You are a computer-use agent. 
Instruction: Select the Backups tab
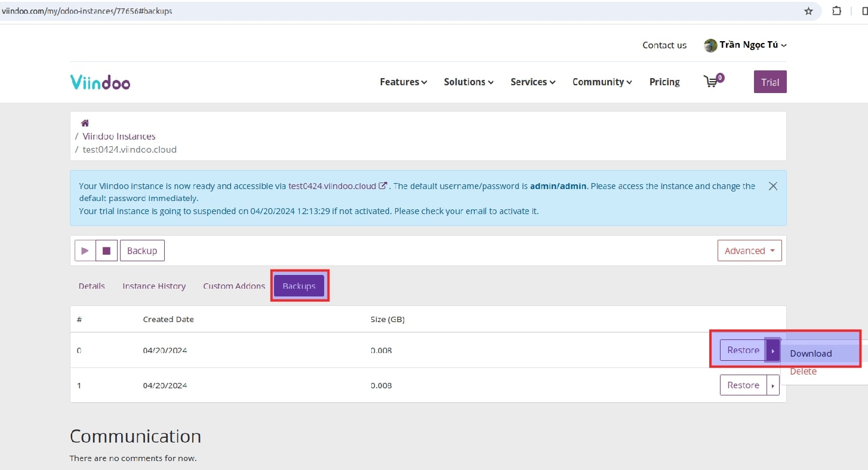point(299,286)
